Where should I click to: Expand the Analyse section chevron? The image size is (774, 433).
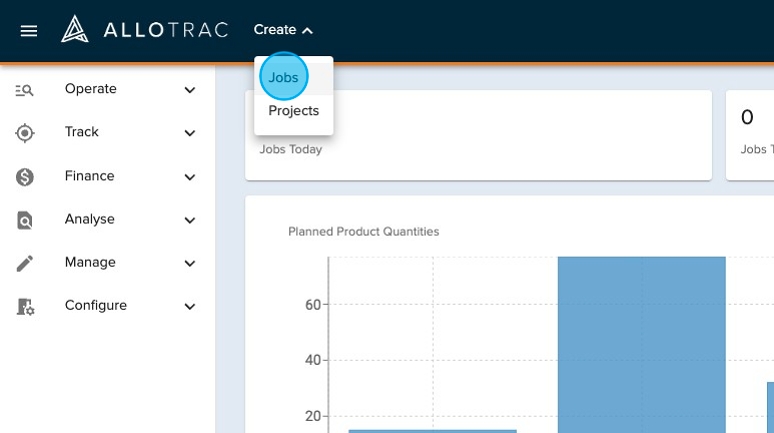[x=190, y=220]
